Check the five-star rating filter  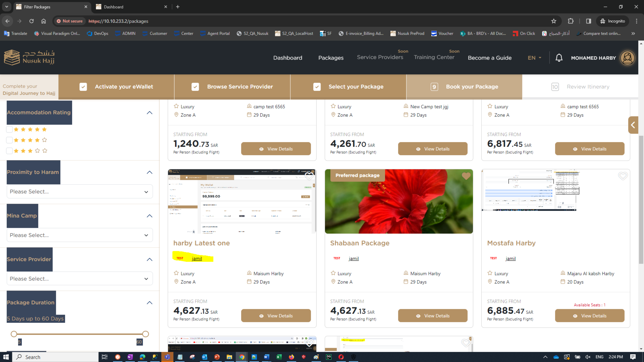click(9, 129)
